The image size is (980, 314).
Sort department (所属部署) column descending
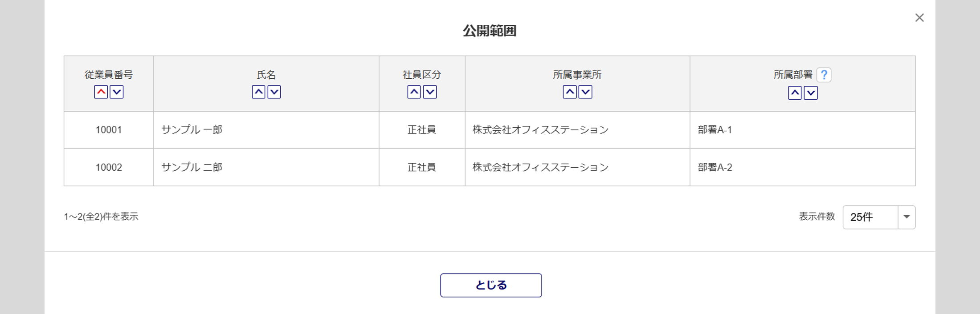click(x=811, y=93)
